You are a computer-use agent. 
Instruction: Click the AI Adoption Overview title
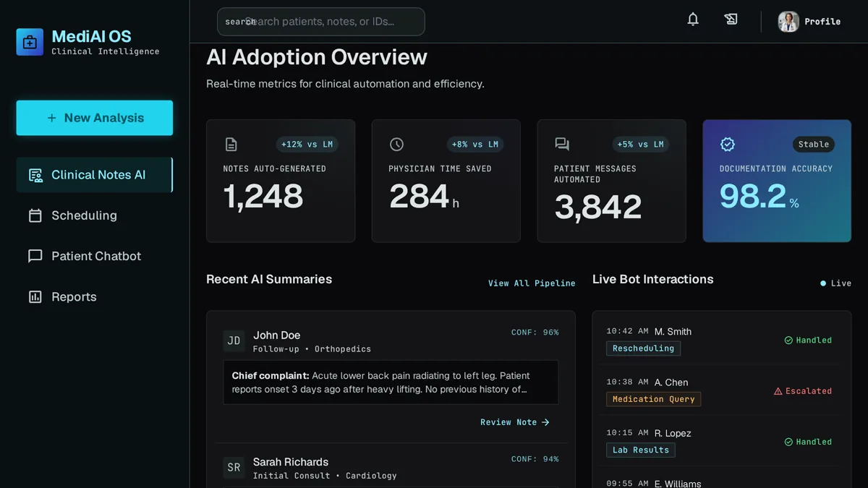click(x=317, y=57)
